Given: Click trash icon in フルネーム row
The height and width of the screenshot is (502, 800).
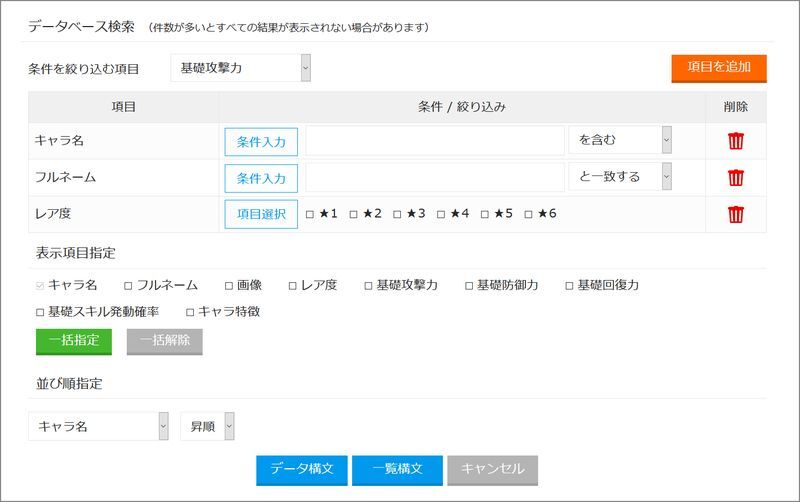Looking at the screenshot, I should point(736,178).
